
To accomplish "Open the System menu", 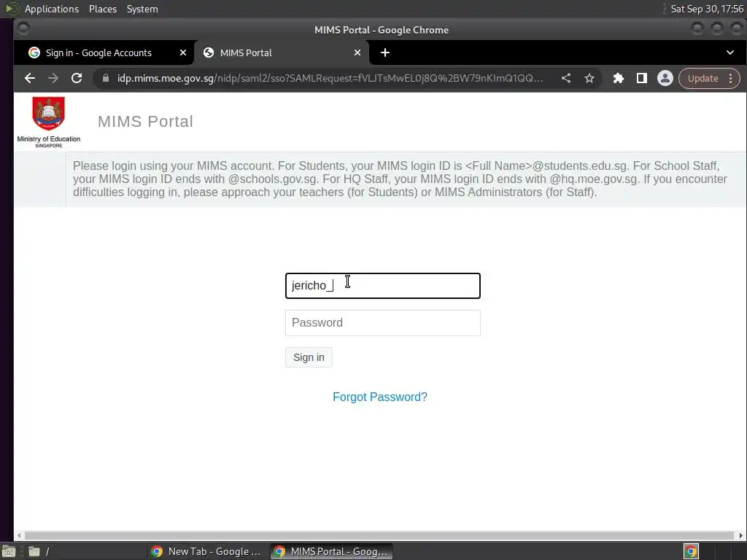I will coord(142,9).
